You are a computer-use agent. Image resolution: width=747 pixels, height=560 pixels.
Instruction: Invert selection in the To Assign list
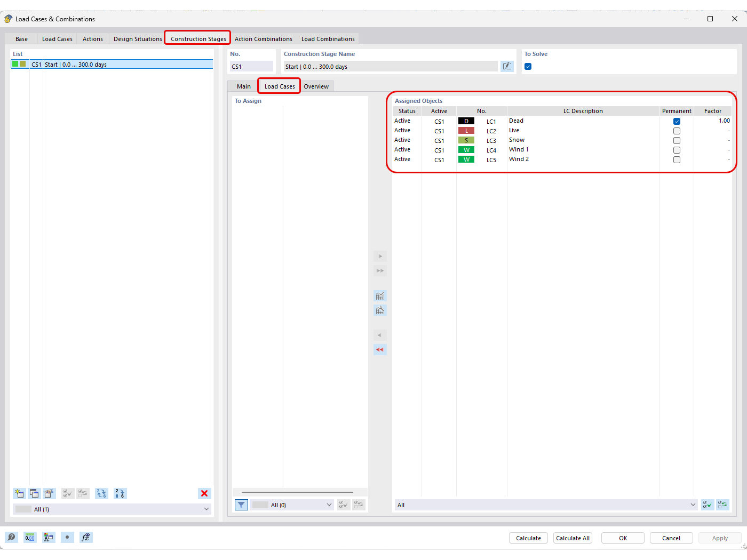tap(359, 505)
